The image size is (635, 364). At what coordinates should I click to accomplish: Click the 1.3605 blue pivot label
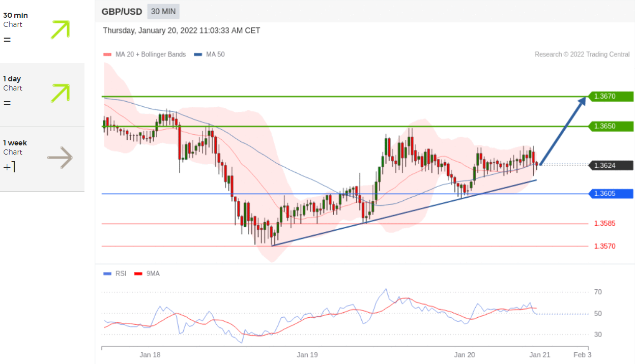[611, 194]
